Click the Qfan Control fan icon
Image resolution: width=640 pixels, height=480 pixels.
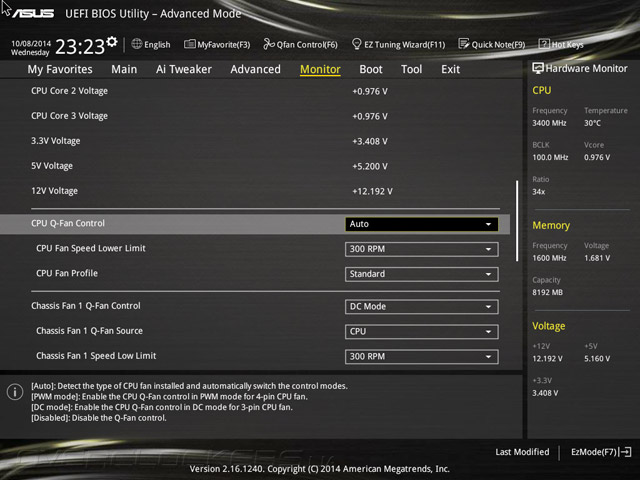(x=269, y=44)
